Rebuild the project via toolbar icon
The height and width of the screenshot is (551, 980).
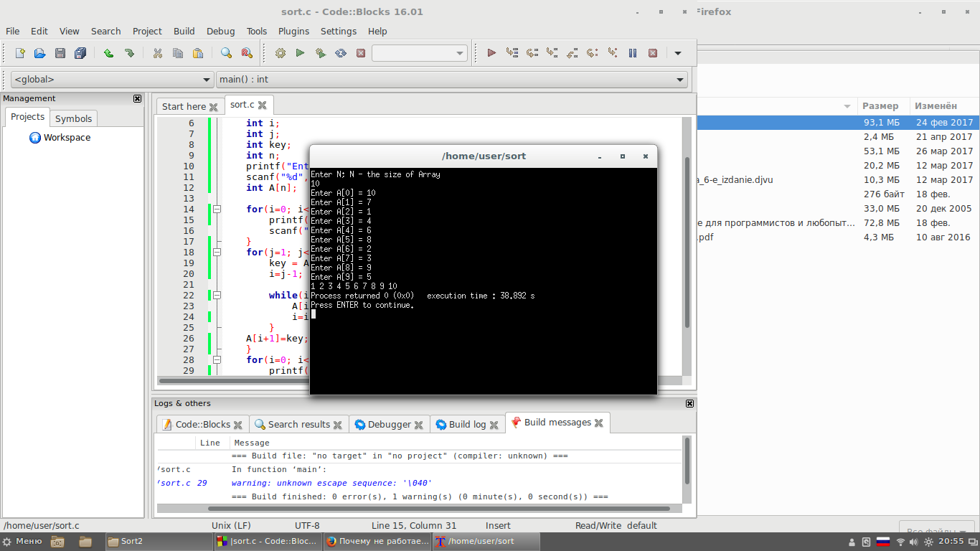[x=341, y=53]
